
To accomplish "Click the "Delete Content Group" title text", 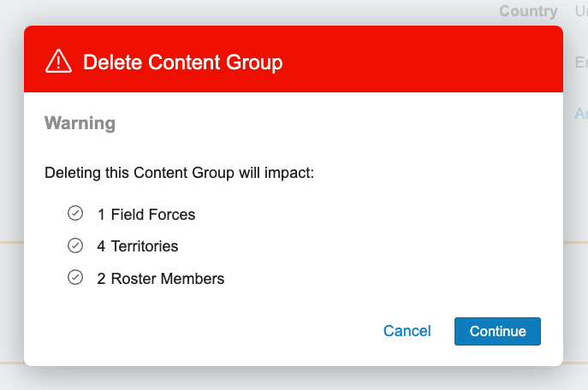I will (182, 62).
